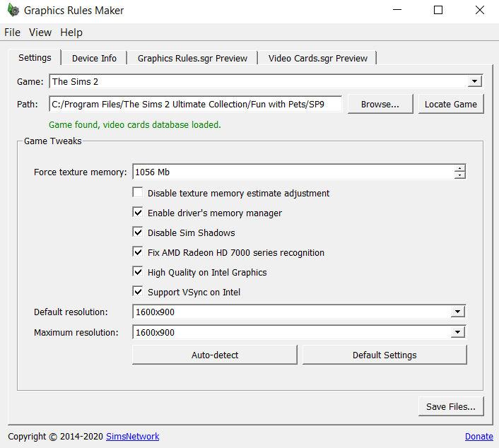
Task: Toggle Disable texture memory estimate adjustment
Action: click(x=138, y=193)
